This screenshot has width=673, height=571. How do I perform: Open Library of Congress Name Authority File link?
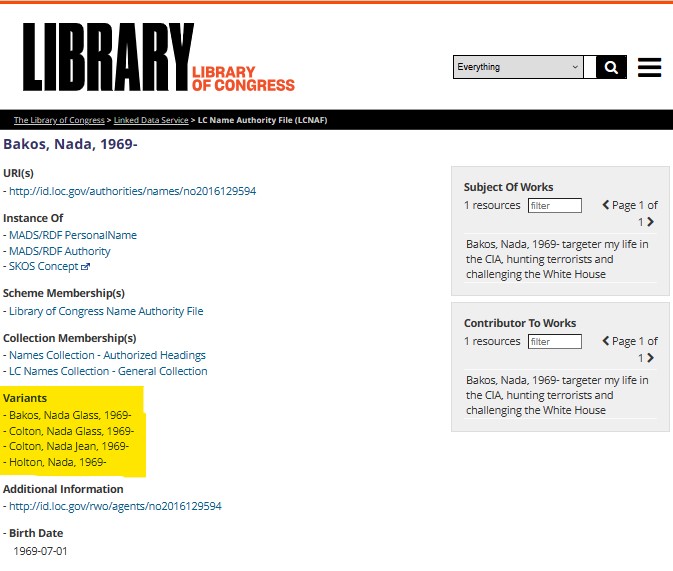click(106, 311)
